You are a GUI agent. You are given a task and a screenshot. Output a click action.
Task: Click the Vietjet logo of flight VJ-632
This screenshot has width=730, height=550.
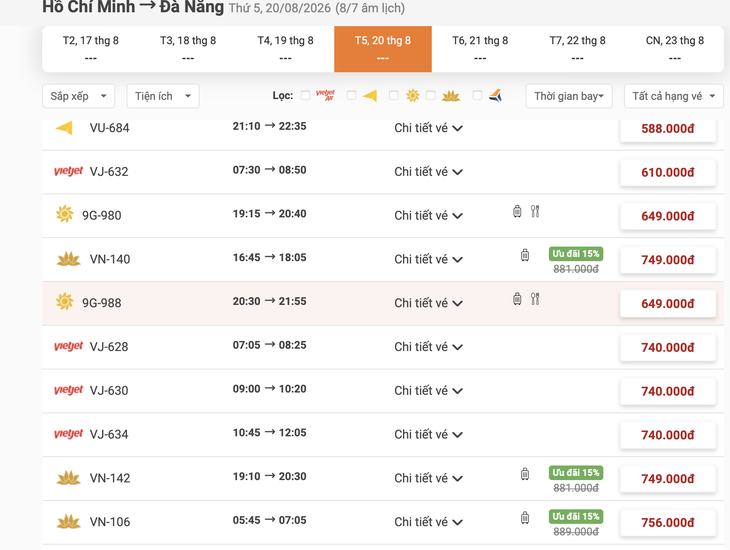click(68, 171)
